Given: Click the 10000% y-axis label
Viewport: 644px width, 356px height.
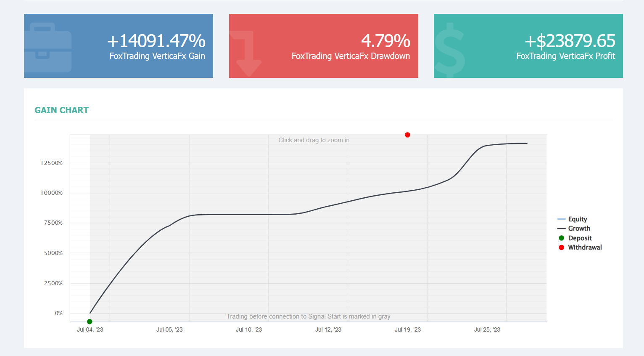Looking at the screenshot, I should (51, 193).
